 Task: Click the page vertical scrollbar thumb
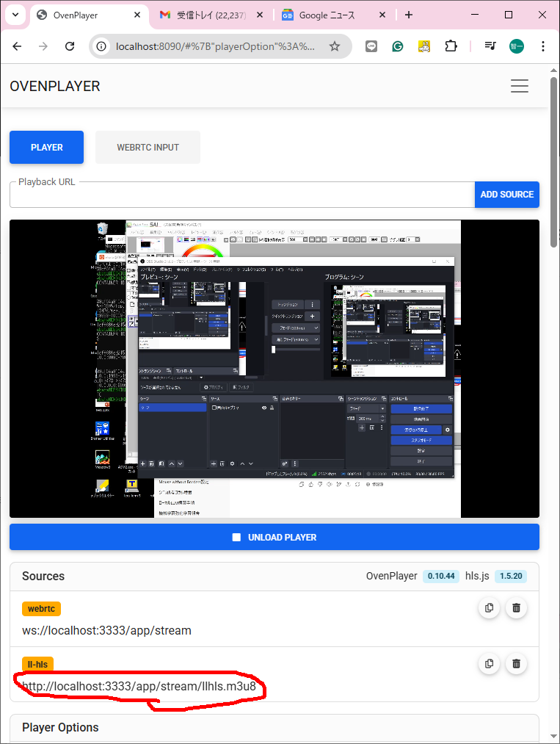click(553, 162)
